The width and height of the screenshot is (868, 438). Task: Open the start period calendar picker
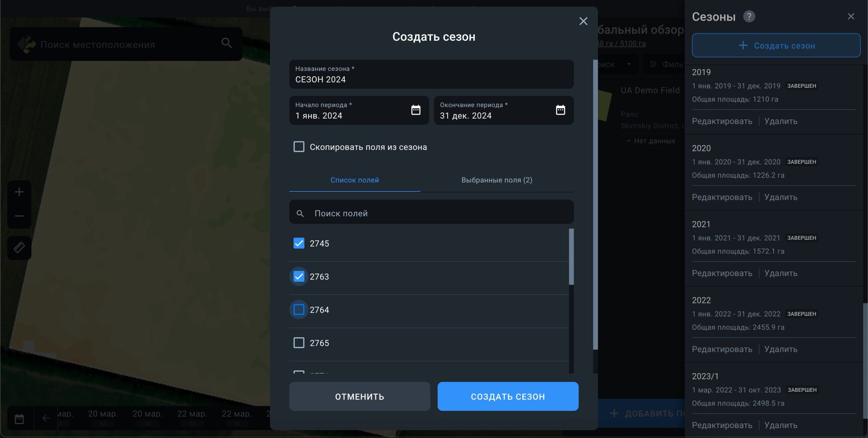click(416, 110)
